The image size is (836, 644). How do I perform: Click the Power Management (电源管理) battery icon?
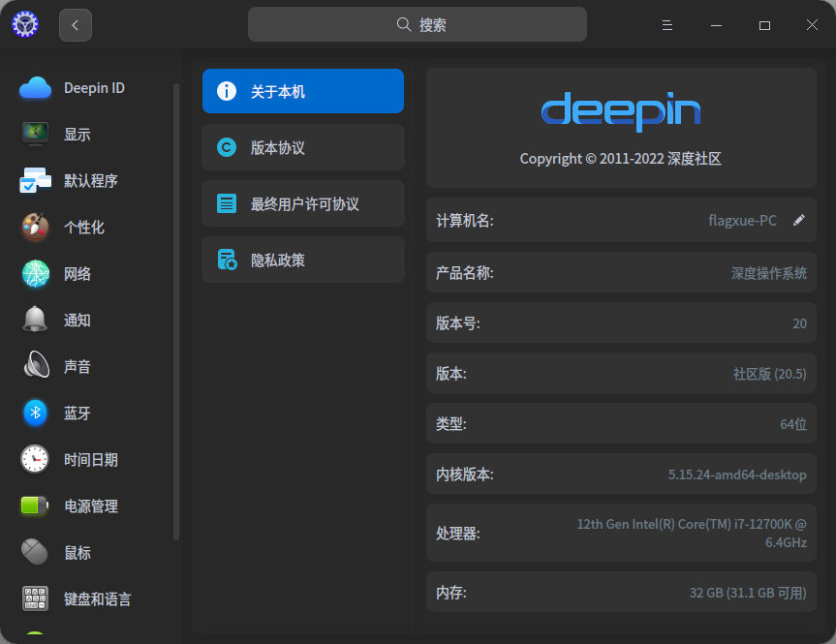click(x=35, y=506)
